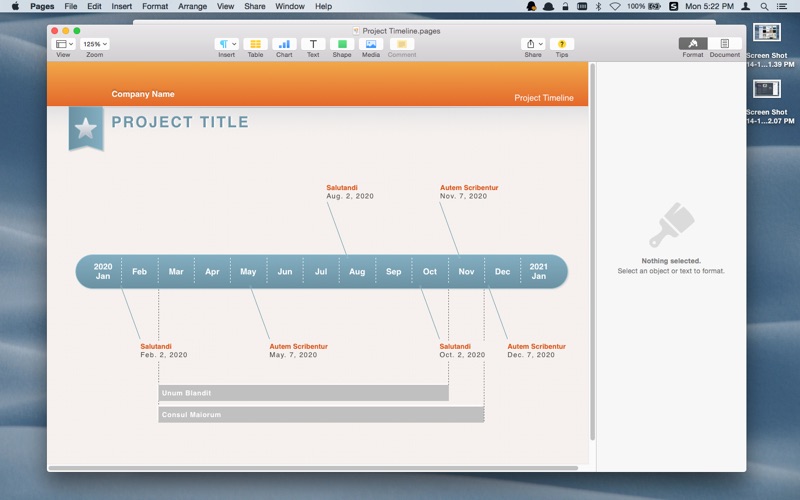Click the May segment of the timeline
The image size is (800, 500).
point(248,271)
